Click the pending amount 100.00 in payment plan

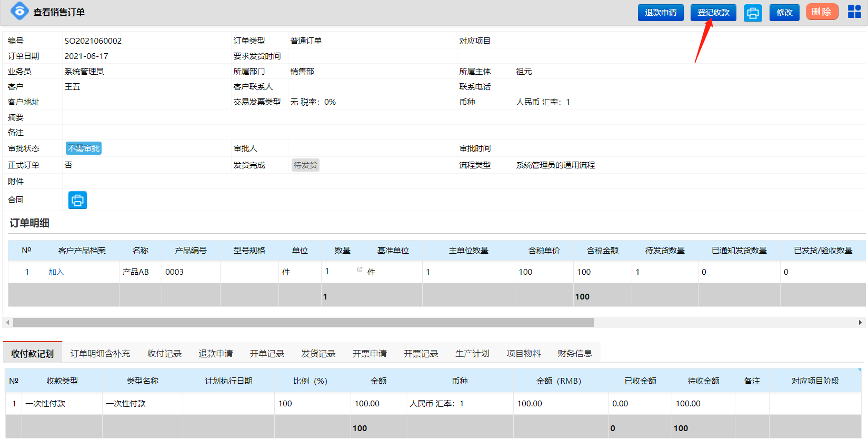coord(688,404)
